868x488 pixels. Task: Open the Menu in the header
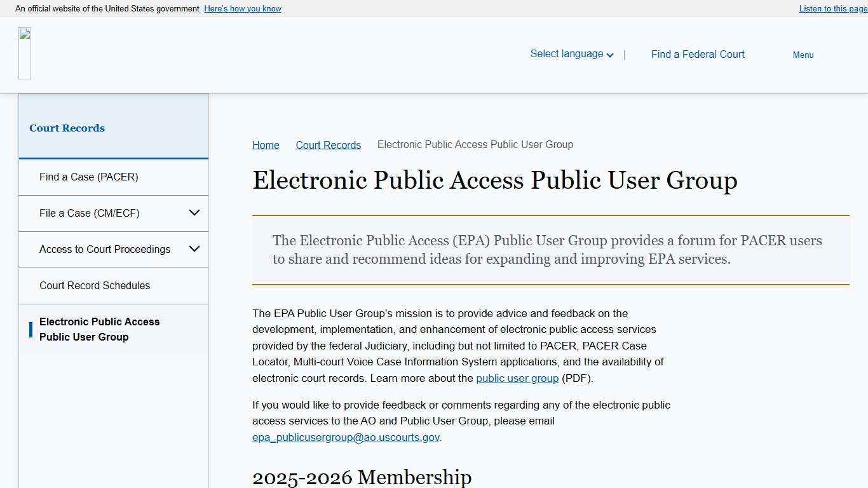point(803,55)
